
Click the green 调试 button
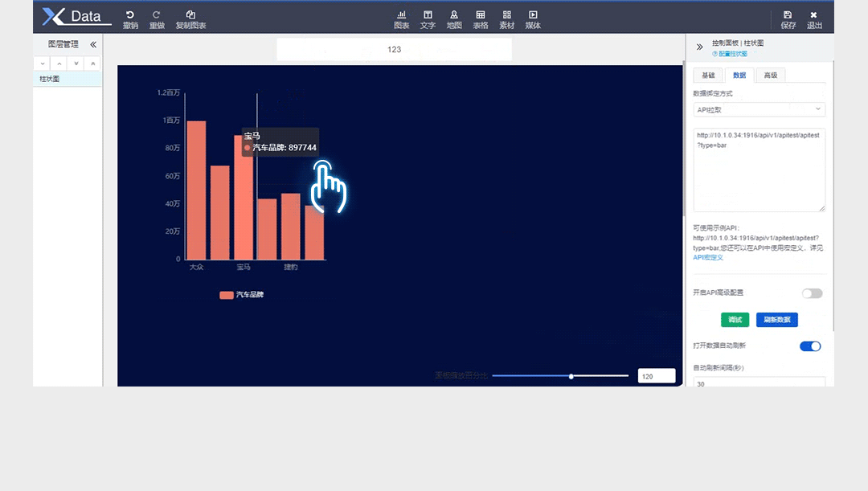735,320
